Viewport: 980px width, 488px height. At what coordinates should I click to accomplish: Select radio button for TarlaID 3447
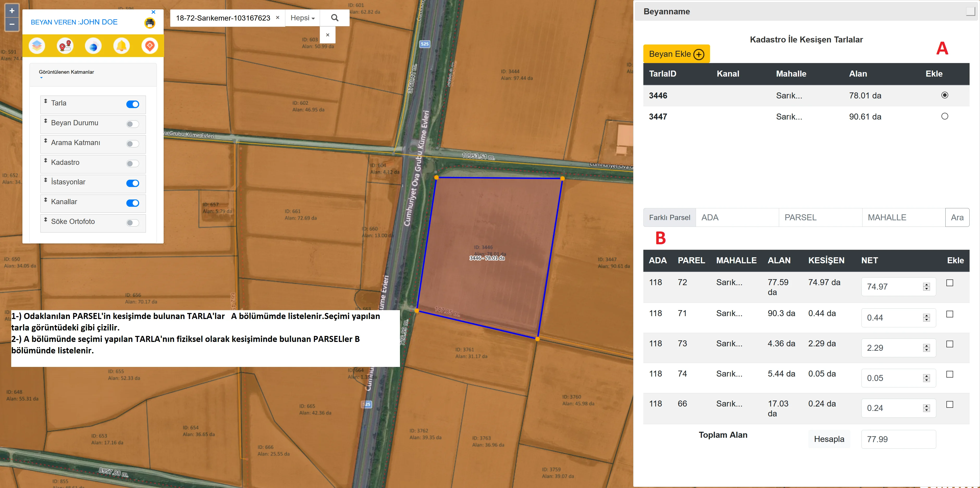(944, 116)
